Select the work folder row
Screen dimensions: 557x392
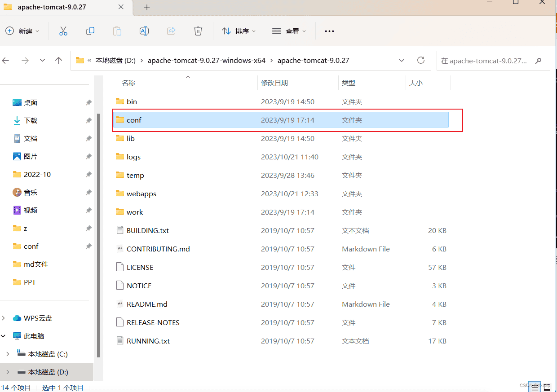[x=281, y=212]
